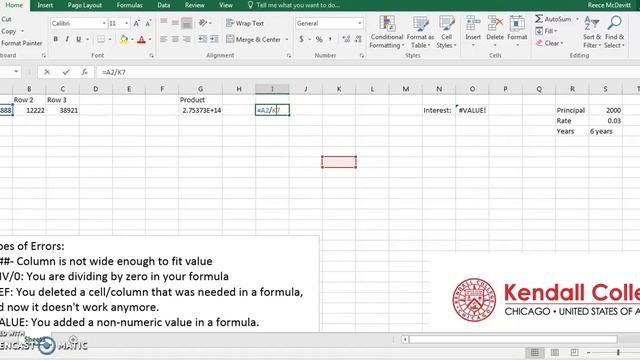Image resolution: width=640 pixels, height=360 pixels.
Task: Click orientation angle text icon
Action: coord(203,23)
